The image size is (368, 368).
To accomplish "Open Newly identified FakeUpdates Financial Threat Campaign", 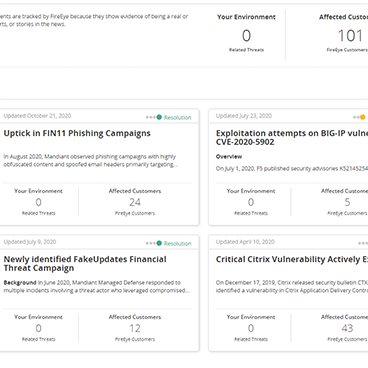I will pos(85,264).
